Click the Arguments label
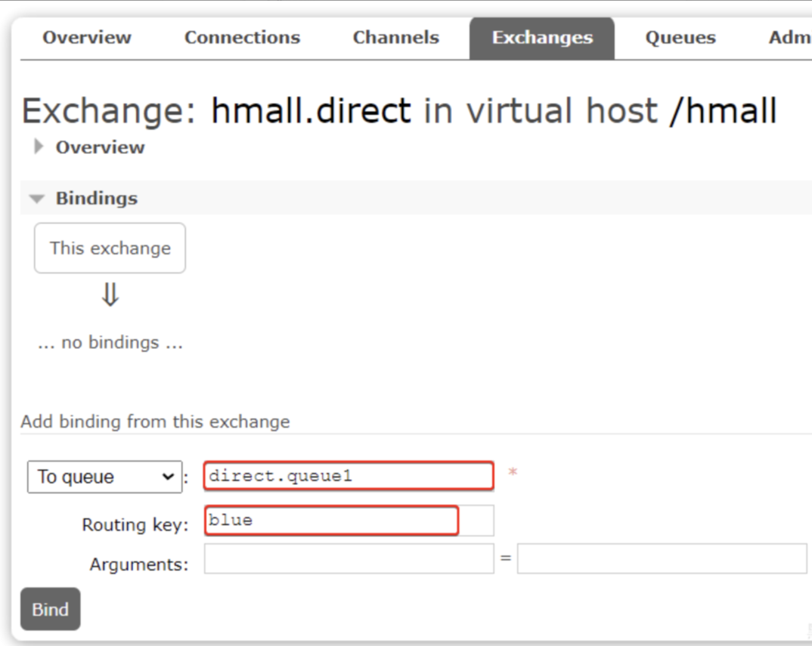This screenshot has width=812, height=646. point(139,564)
